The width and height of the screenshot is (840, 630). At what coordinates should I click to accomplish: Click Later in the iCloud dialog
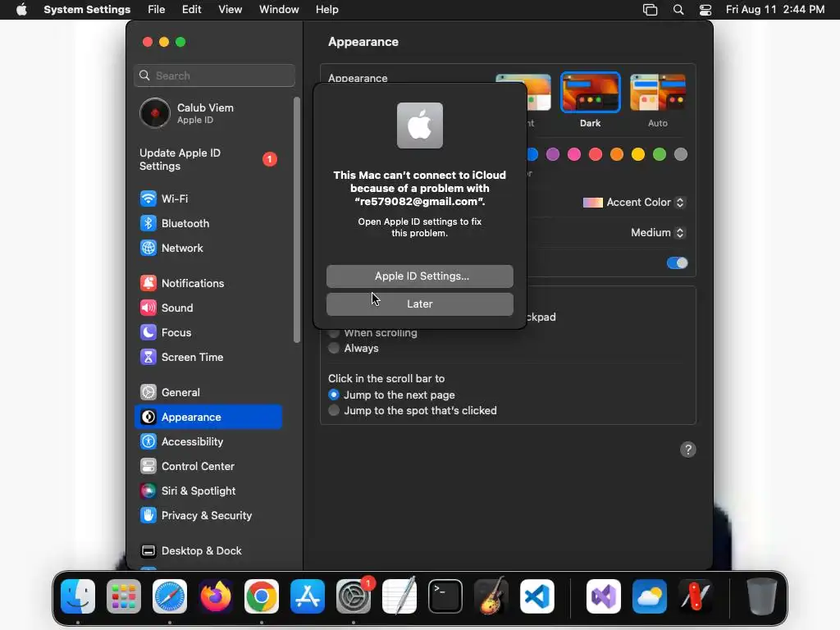420,304
